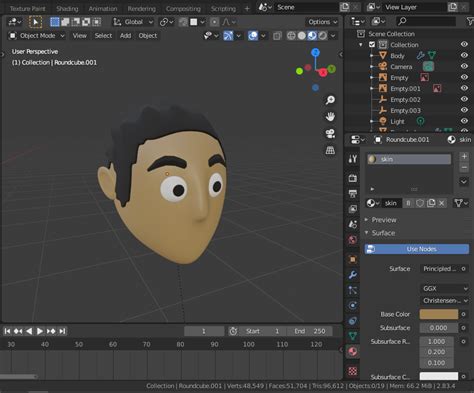The height and width of the screenshot is (393, 474).
Task: Click the red X axis gizmo ball
Action: pyautogui.click(x=323, y=72)
